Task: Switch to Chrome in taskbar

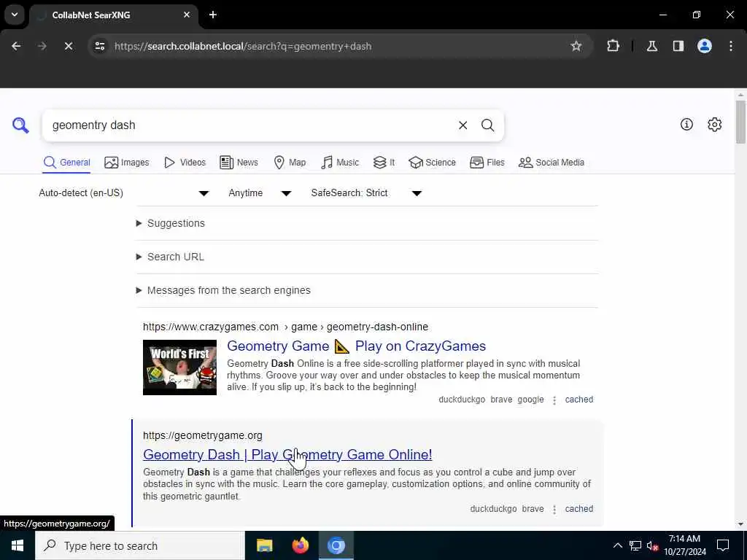Action: [x=336, y=545]
